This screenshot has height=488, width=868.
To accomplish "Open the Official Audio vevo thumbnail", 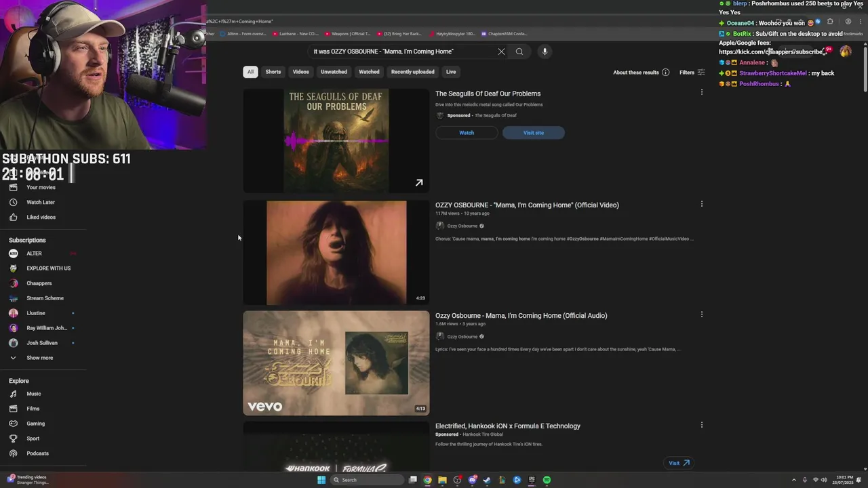I will point(336,363).
